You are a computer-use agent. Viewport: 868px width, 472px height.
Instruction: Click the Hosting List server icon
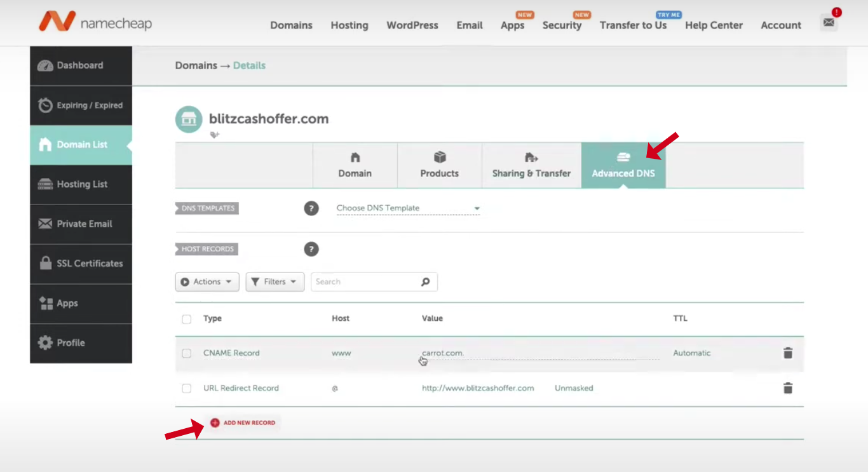click(45, 184)
